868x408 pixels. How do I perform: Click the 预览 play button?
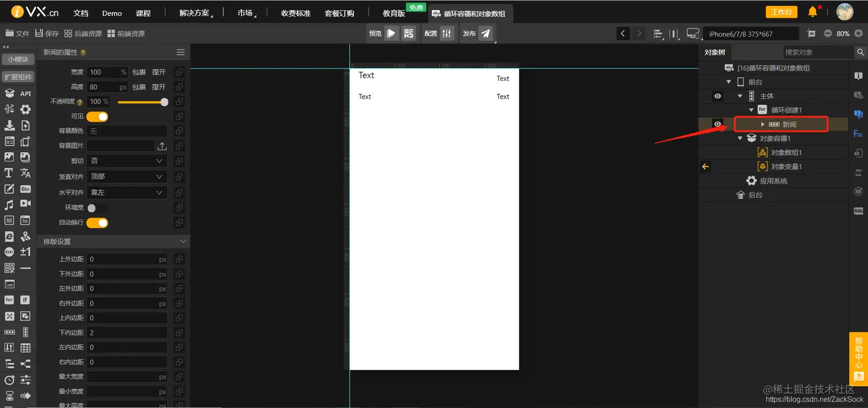391,33
